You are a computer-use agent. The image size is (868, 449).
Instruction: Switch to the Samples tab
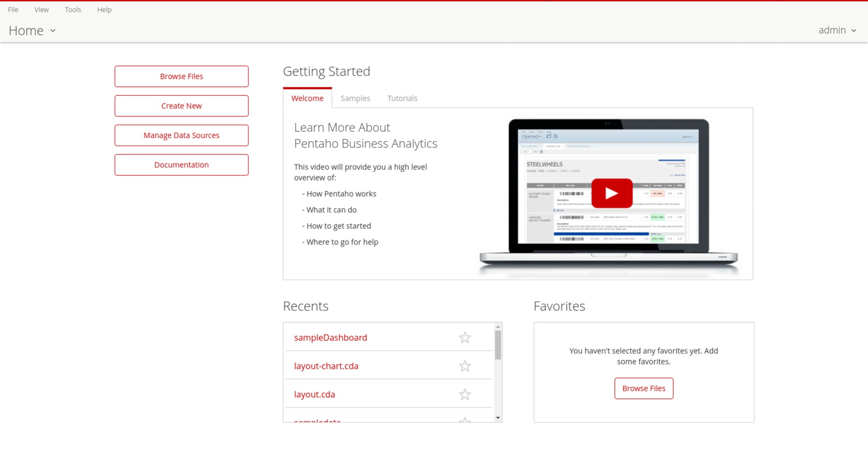click(355, 98)
